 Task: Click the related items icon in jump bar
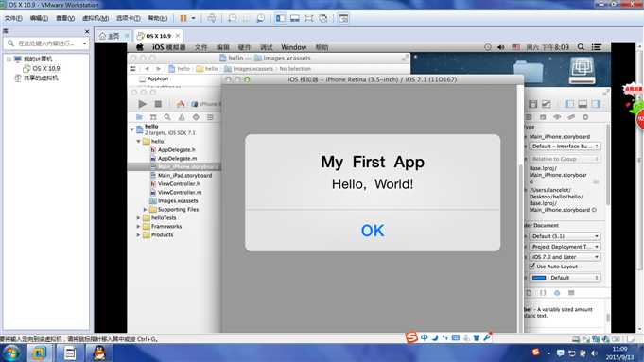pyautogui.click(x=132, y=69)
